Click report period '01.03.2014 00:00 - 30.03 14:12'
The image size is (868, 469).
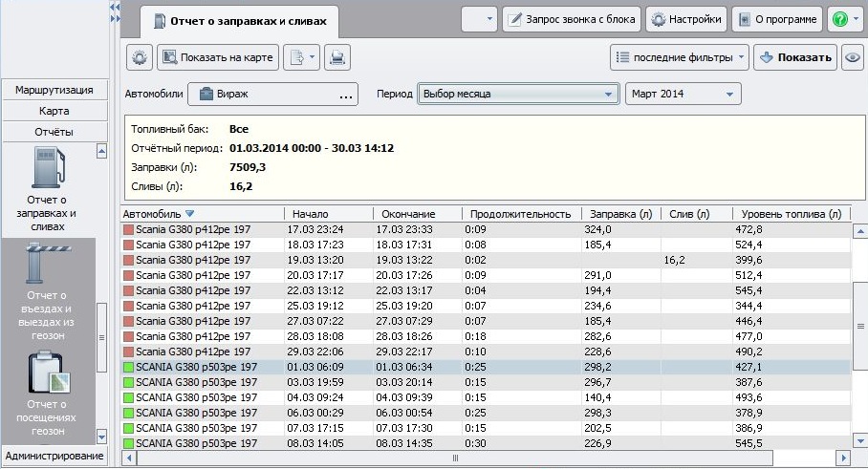pyautogui.click(x=312, y=148)
